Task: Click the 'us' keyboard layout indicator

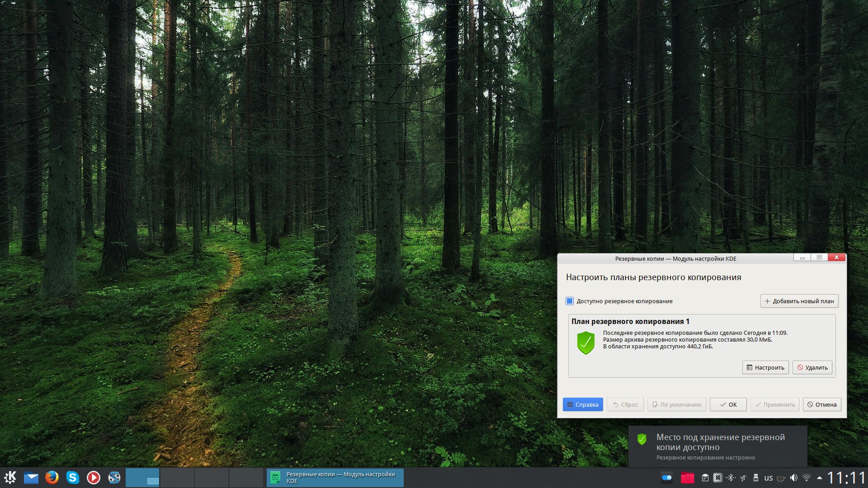Action: point(768,478)
